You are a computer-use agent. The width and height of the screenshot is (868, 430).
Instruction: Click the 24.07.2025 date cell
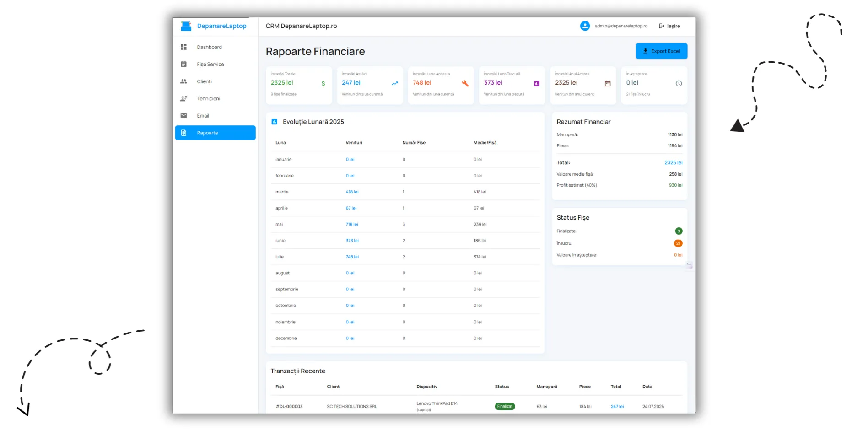(x=653, y=406)
